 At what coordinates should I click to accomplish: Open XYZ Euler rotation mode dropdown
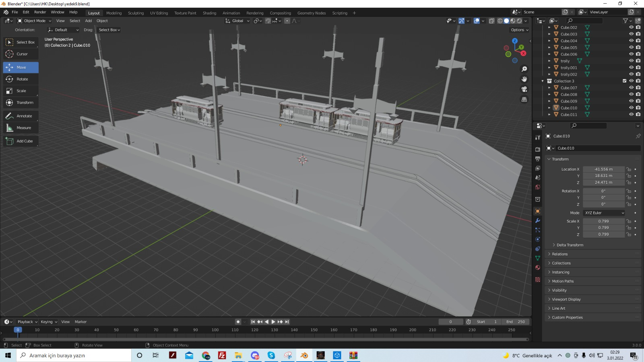click(x=604, y=213)
